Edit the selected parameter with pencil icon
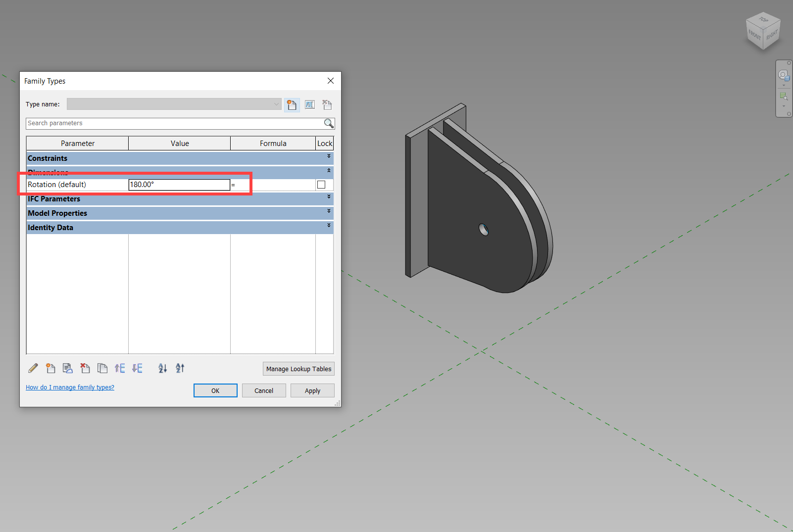Screen dimensions: 793x532 tap(33, 368)
